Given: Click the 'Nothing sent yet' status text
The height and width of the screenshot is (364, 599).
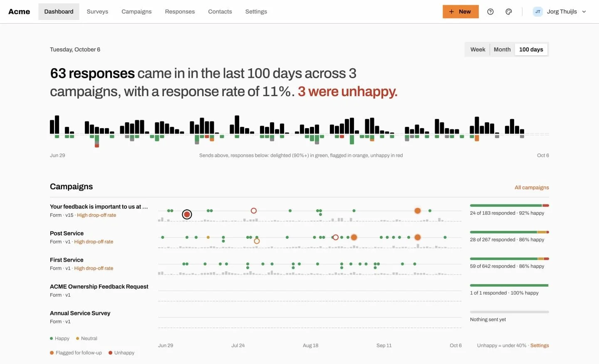Looking at the screenshot, I should (488, 319).
